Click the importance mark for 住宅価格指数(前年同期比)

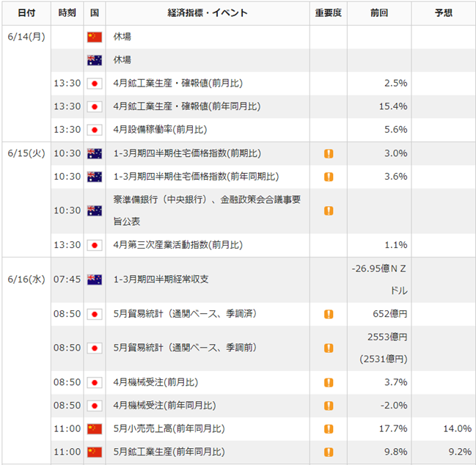(x=329, y=177)
